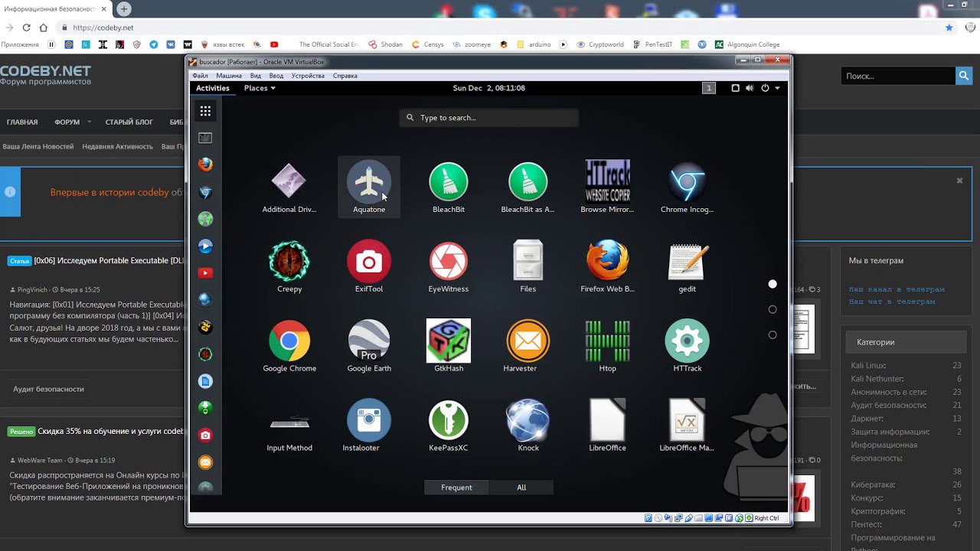Open VirtualBox Вид menu
Viewport: 980px width, 551px height.
pos(256,76)
